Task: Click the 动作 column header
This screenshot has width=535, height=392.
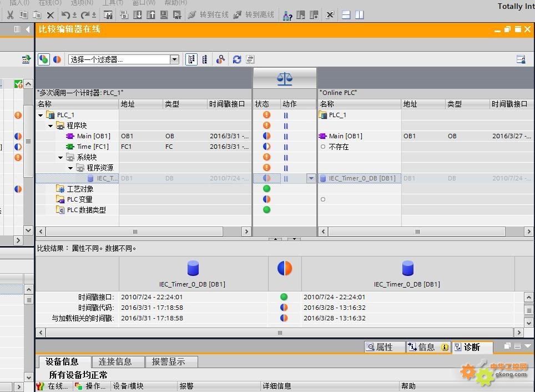Action: 299,104
